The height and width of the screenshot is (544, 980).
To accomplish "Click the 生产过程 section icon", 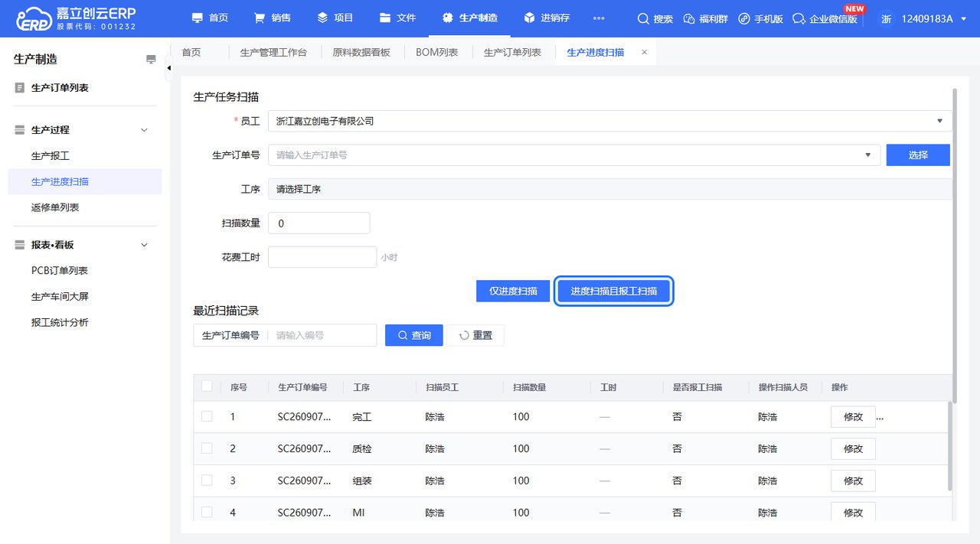I will click(x=20, y=130).
